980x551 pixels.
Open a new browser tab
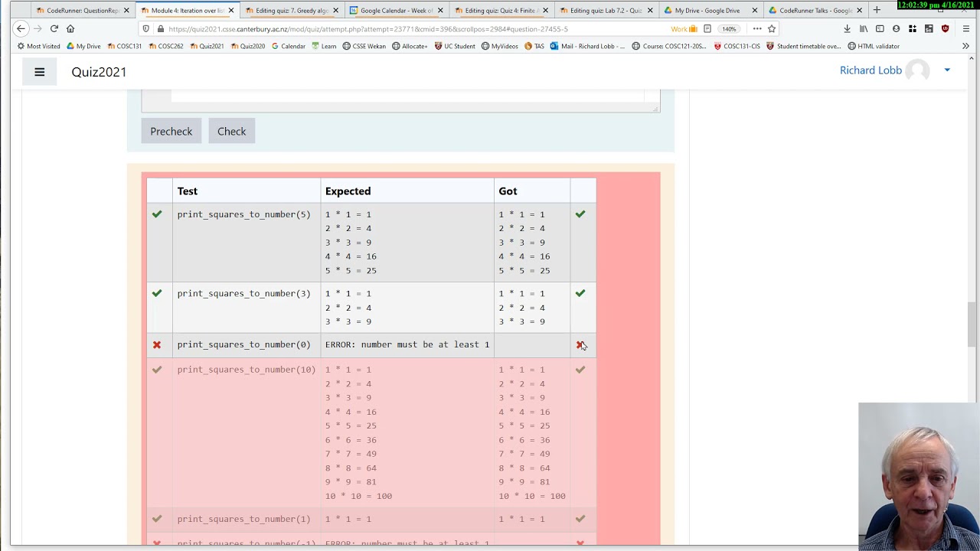tap(877, 10)
